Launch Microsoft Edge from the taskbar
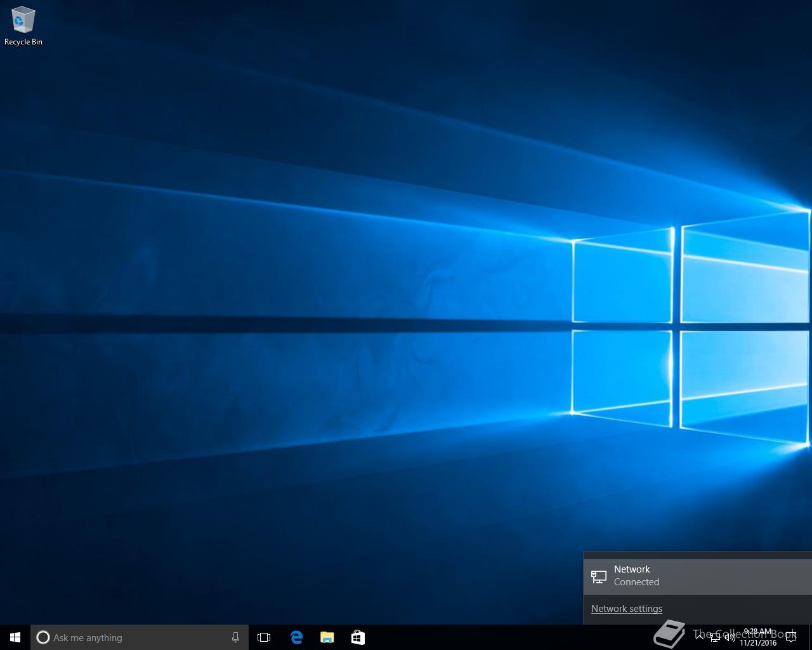This screenshot has width=812, height=650. tap(296, 637)
